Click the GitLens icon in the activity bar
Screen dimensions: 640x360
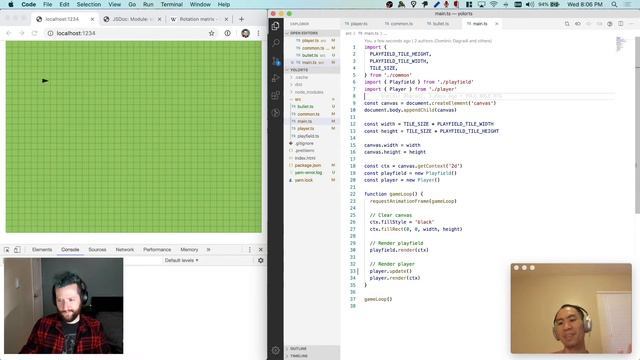(x=276, y=113)
